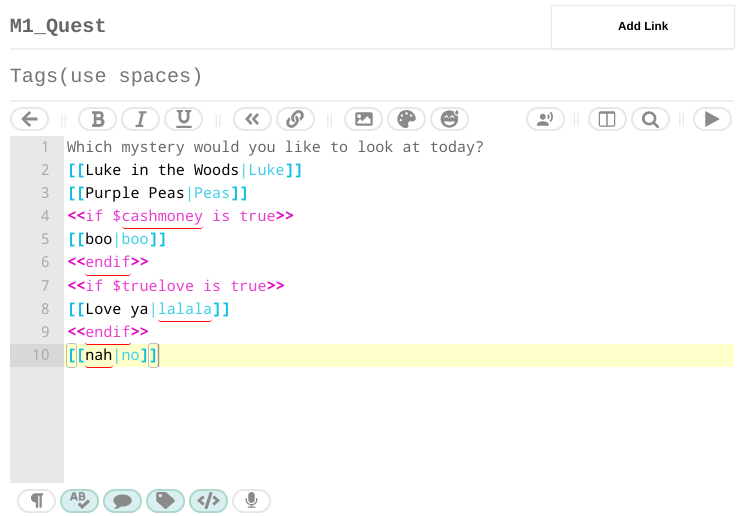
Task: Insert a link via the chain icon
Action: point(295,119)
